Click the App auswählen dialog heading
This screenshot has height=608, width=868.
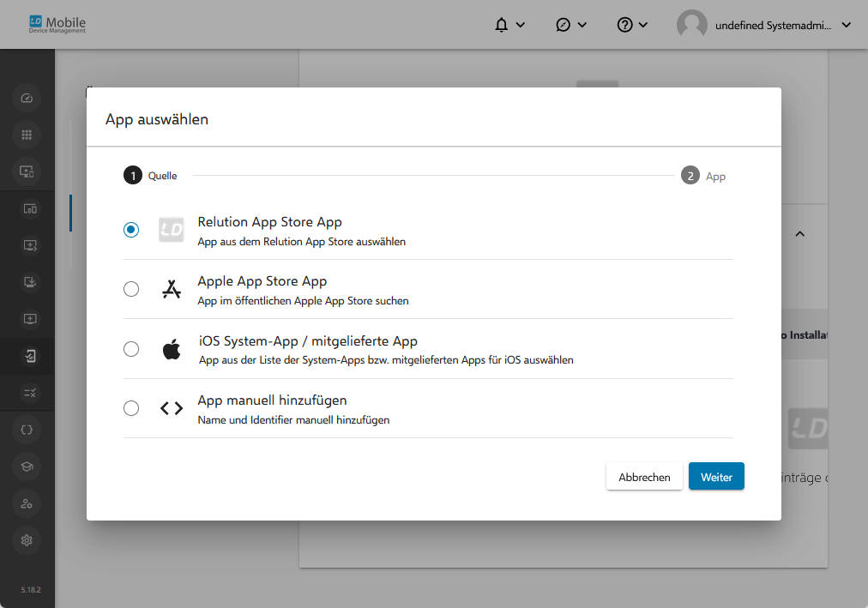point(157,119)
